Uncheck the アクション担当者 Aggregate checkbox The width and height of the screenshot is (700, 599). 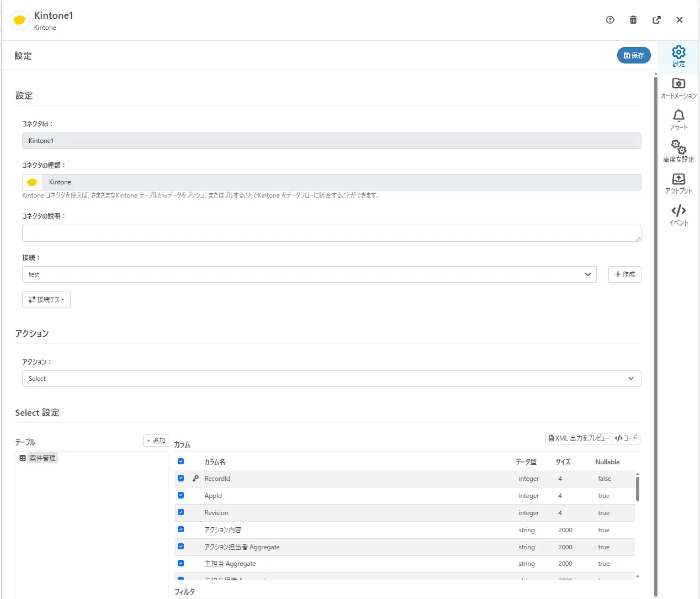click(x=181, y=547)
